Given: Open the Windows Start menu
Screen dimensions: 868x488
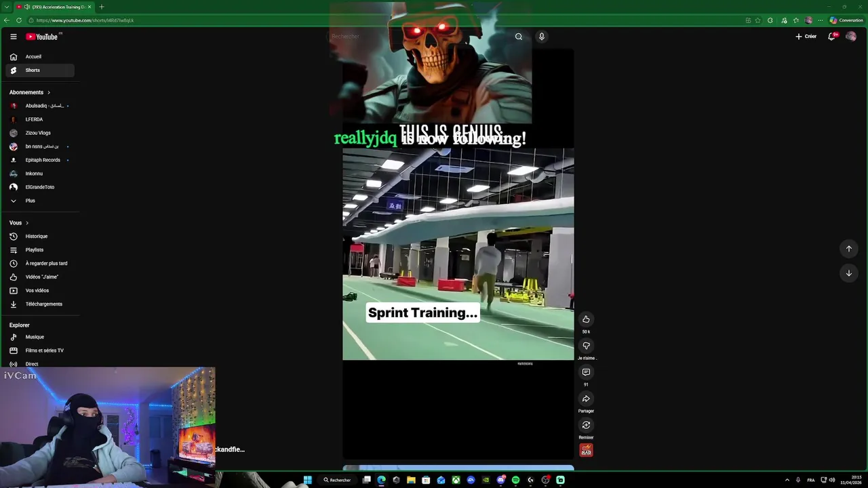Looking at the screenshot, I should point(308,480).
